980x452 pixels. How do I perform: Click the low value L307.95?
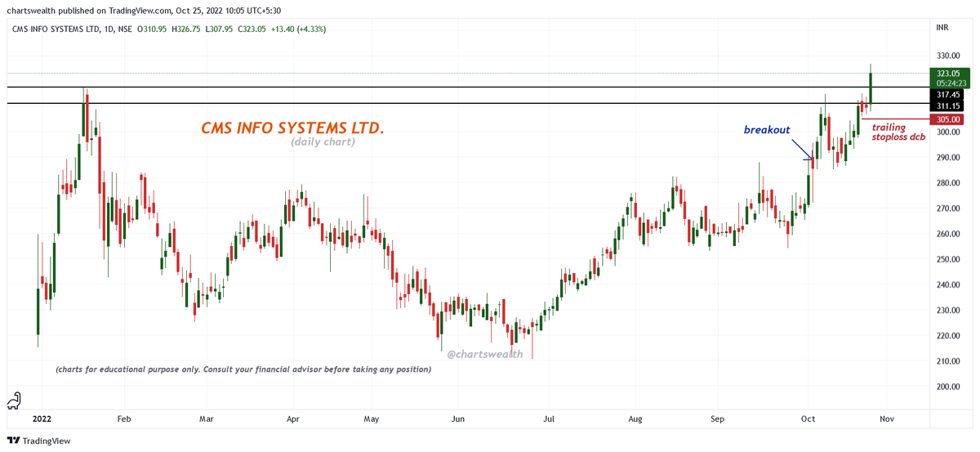pyautogui.click(x=220, y=29)
